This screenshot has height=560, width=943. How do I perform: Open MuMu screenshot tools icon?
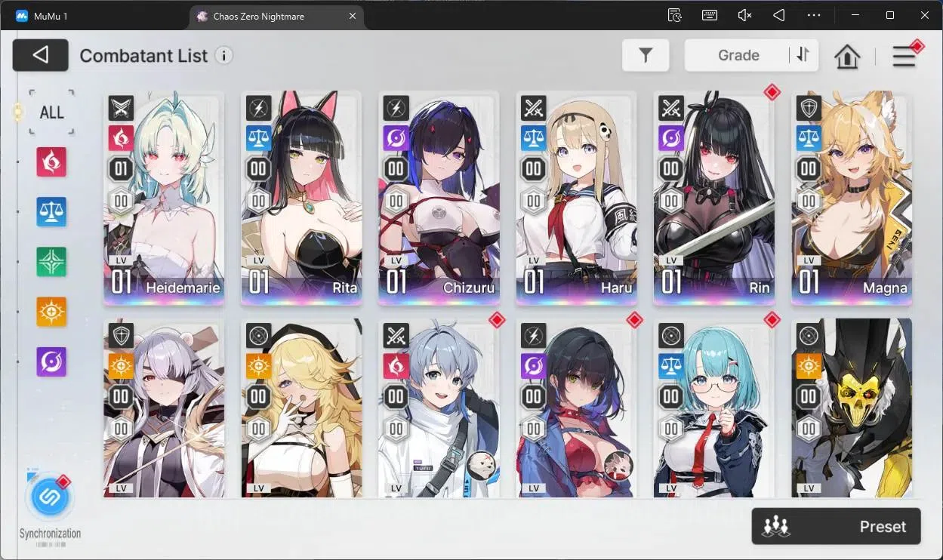[674, 15]
